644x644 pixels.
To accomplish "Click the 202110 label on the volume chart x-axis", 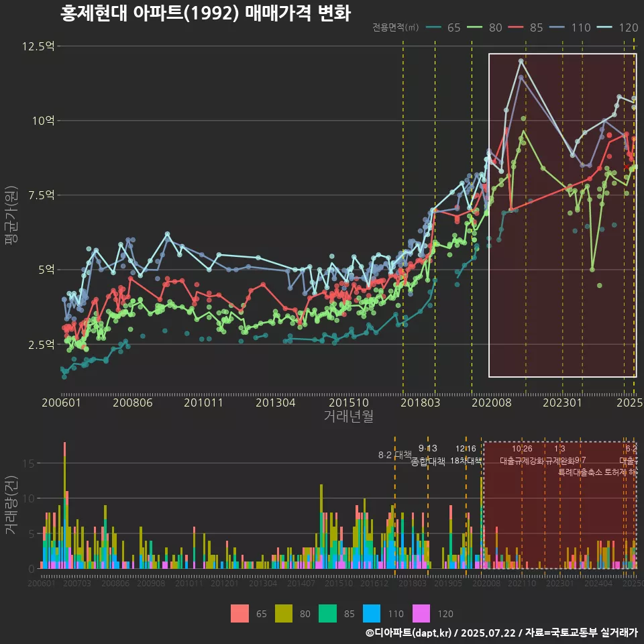I will [522, 583].
